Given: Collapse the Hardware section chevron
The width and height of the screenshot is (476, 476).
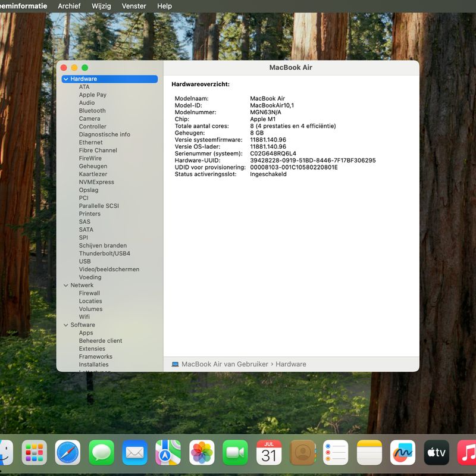Looking at the screenshot, I should [x=66, y=79].
